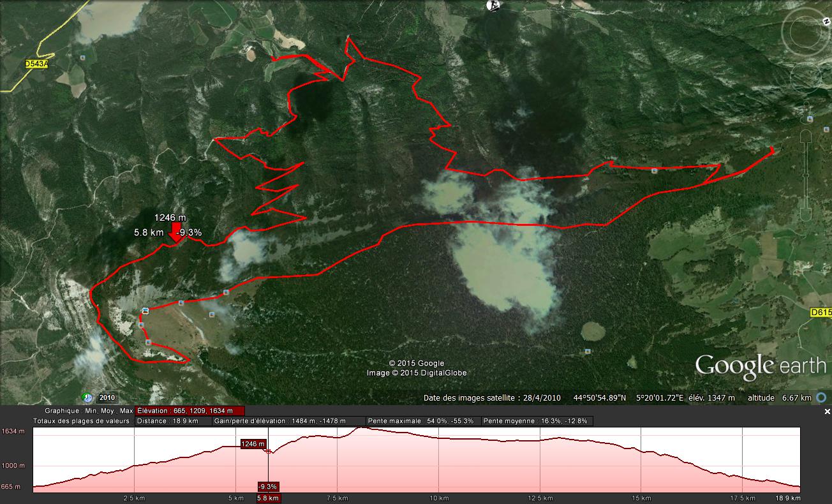
Task: Open the photo icon left of the track-side cloud icon
Action: 182,302
